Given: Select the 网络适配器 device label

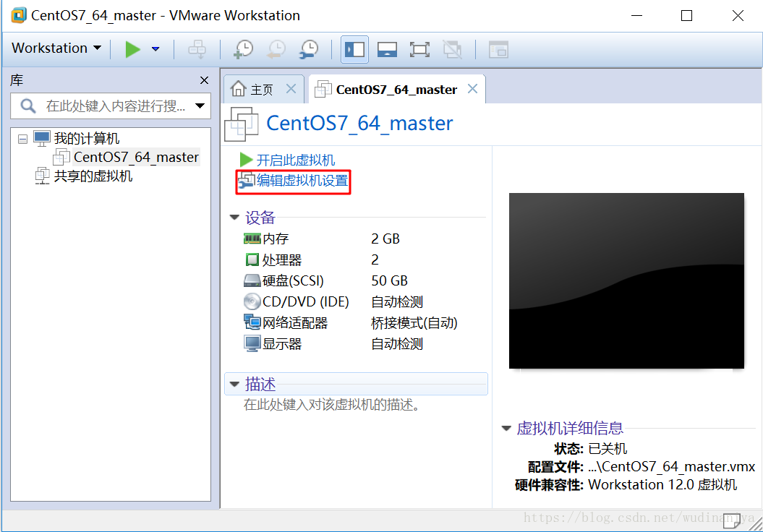Looking at the screenshot, I should [x=295, y=323].
